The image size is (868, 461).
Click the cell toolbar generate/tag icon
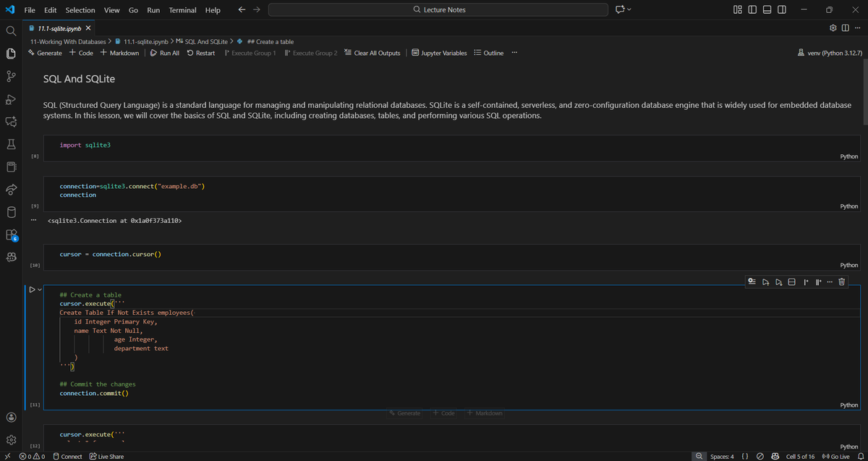point(752,282)
